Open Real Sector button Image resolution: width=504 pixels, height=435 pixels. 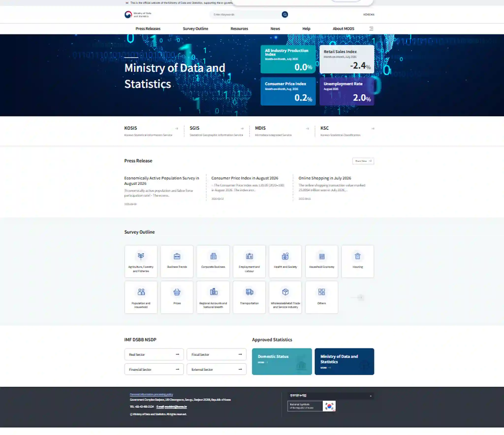[154, 354]
